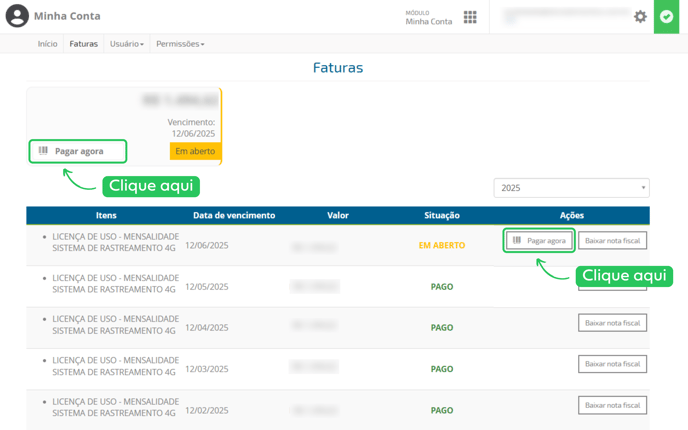Select the licença item in the 12/05/2025 row

click(x=115, y=283)
